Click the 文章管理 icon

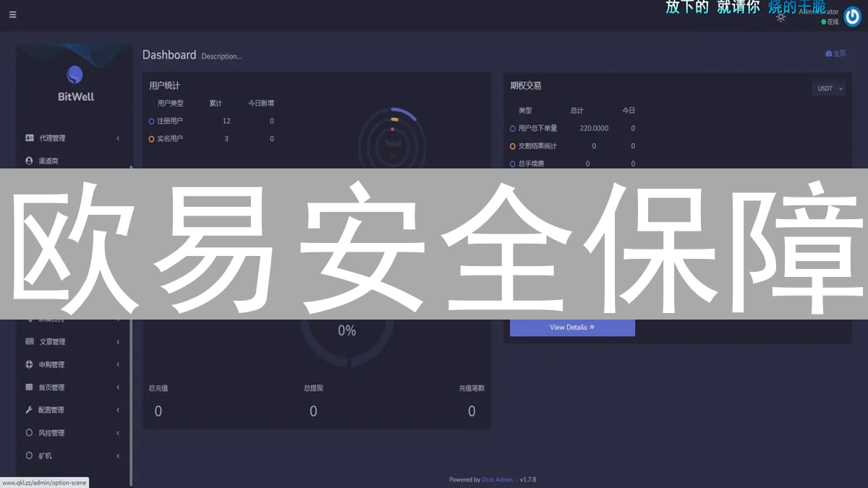tap(30, 341)
